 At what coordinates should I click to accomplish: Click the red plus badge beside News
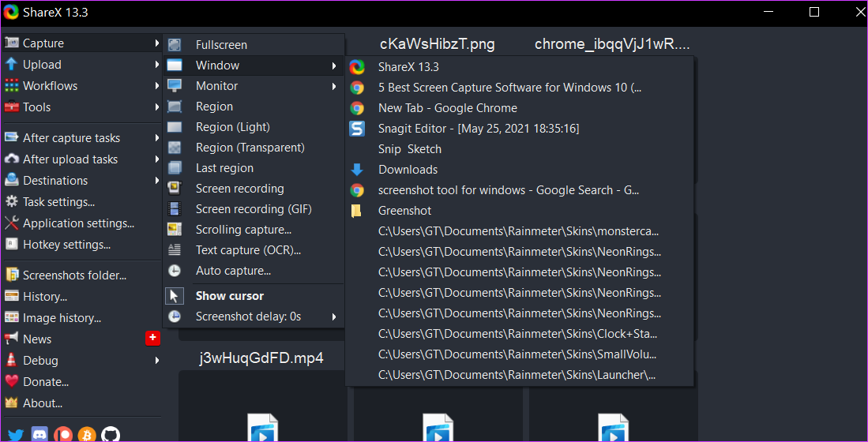(152, 339)
